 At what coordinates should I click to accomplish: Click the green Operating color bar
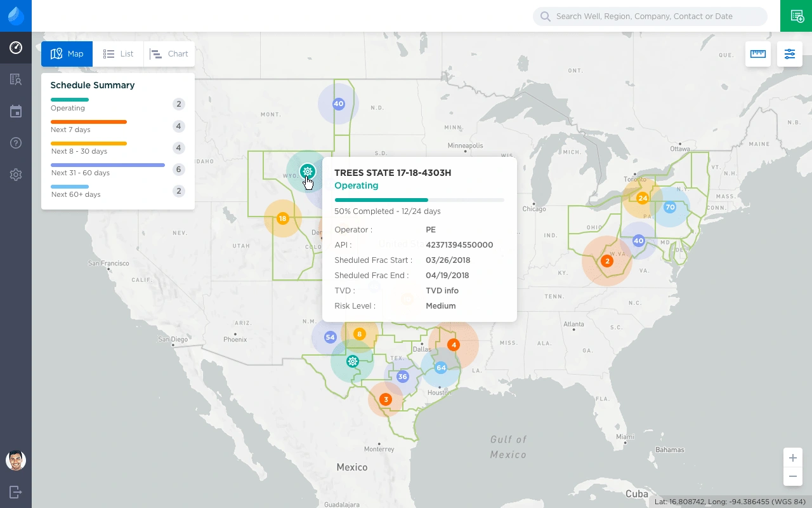[70, 100]
